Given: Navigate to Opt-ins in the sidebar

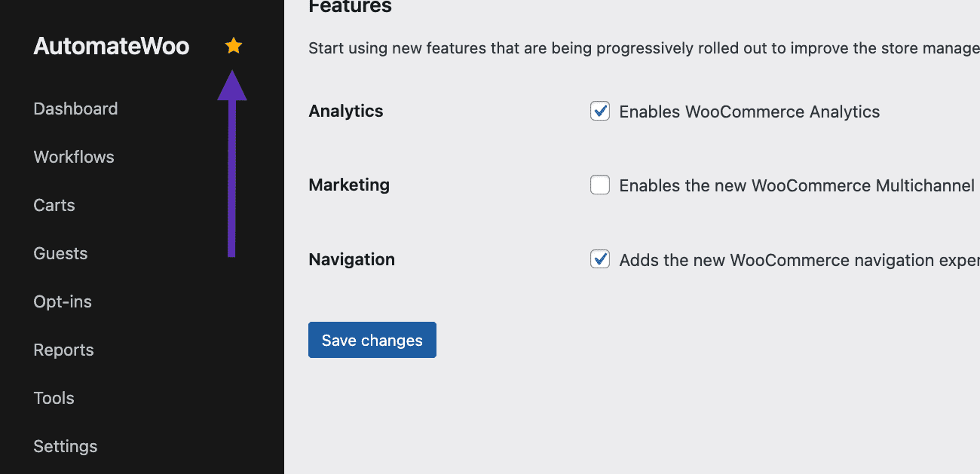Looking at the screenshot, I should tap(63, 301).
